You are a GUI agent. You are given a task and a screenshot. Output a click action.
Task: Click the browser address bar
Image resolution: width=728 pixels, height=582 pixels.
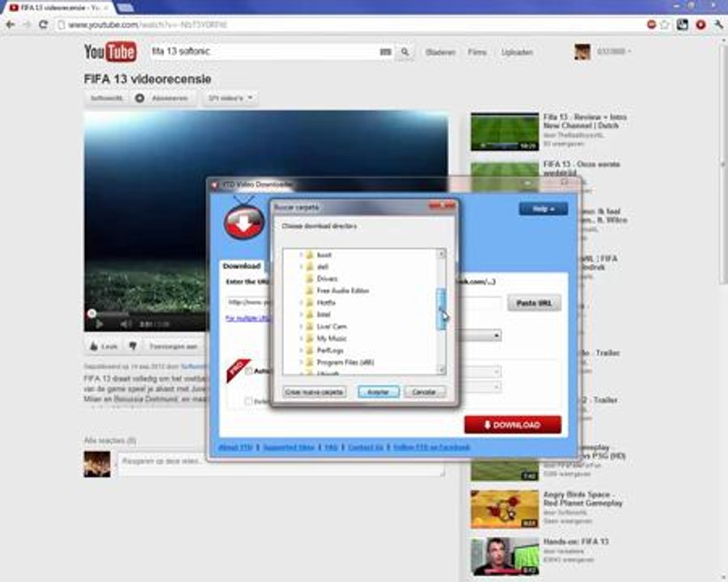pos(349,24)
